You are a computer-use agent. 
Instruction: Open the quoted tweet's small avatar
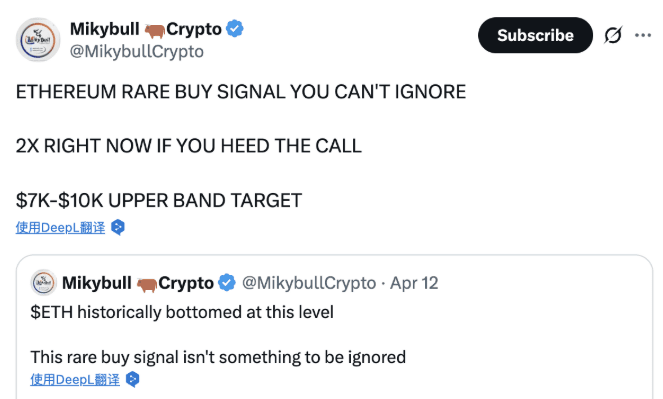coord(44,282)
